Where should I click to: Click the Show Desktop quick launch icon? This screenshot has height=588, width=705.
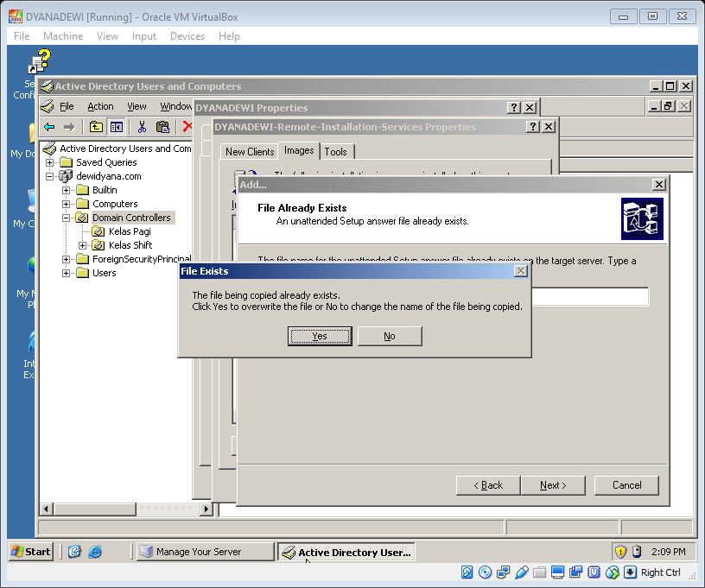74,552
